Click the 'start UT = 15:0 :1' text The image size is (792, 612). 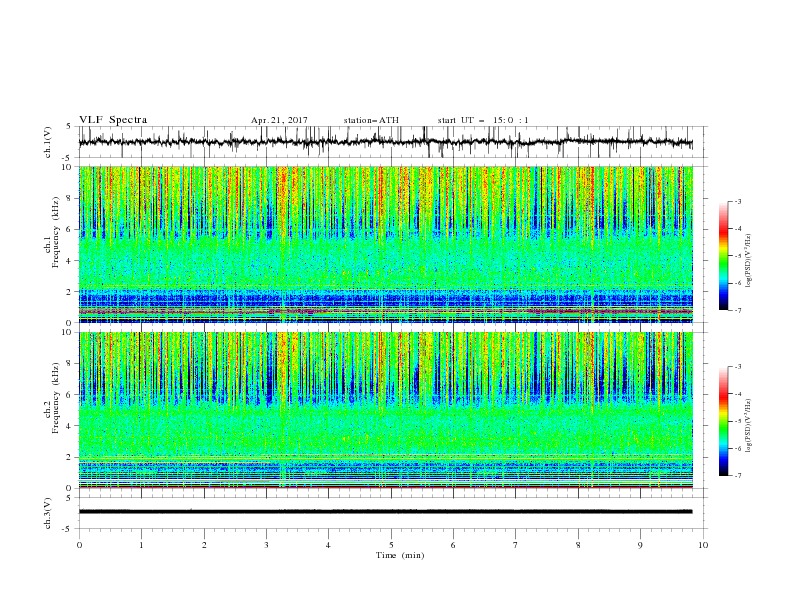[x=483, y=120]
